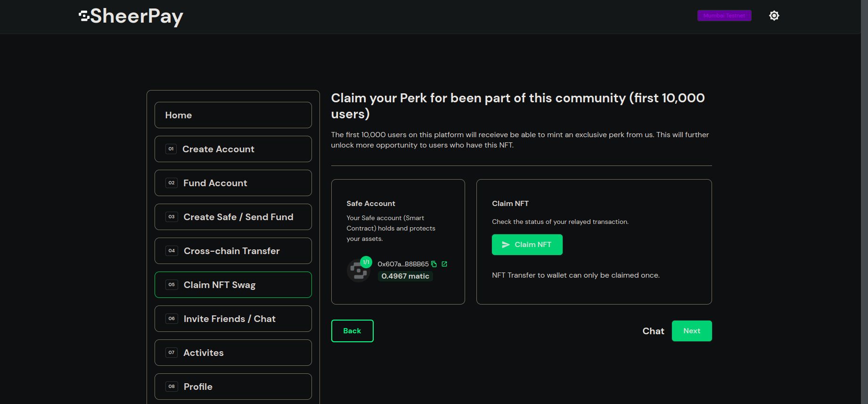Click the Claim NFT card heading

pyautogui.click(x=510, y=204)
